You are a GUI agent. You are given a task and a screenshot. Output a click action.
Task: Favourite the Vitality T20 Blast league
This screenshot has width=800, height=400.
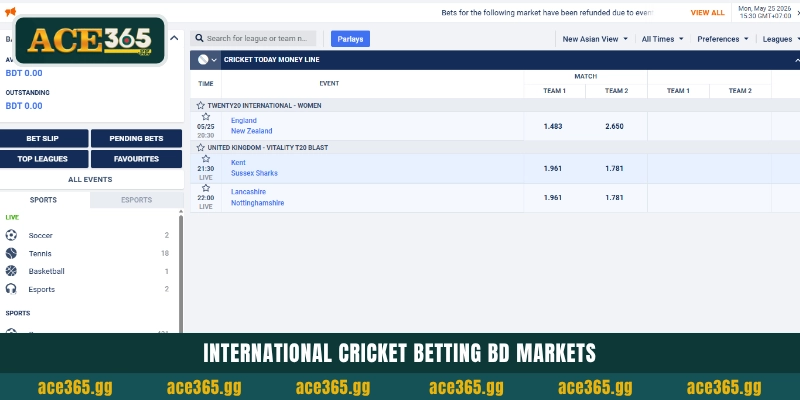201,147
